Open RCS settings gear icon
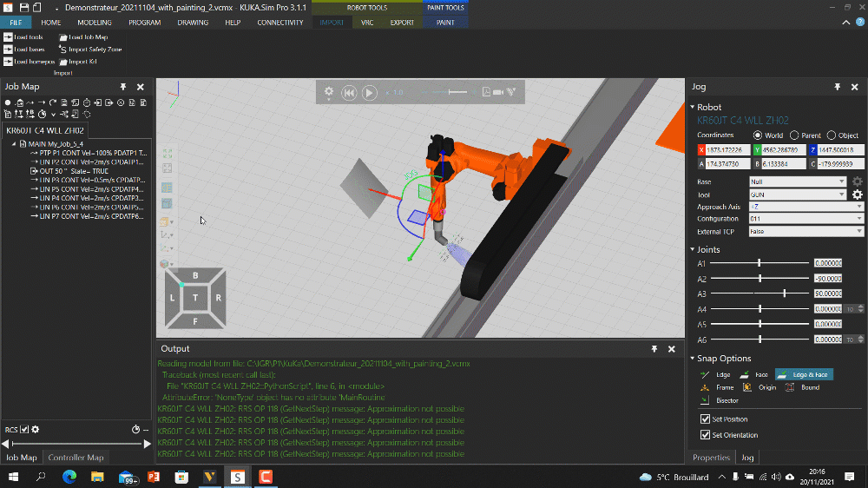Viewport: 868px width, 488px height. click(x=36, y=429)
